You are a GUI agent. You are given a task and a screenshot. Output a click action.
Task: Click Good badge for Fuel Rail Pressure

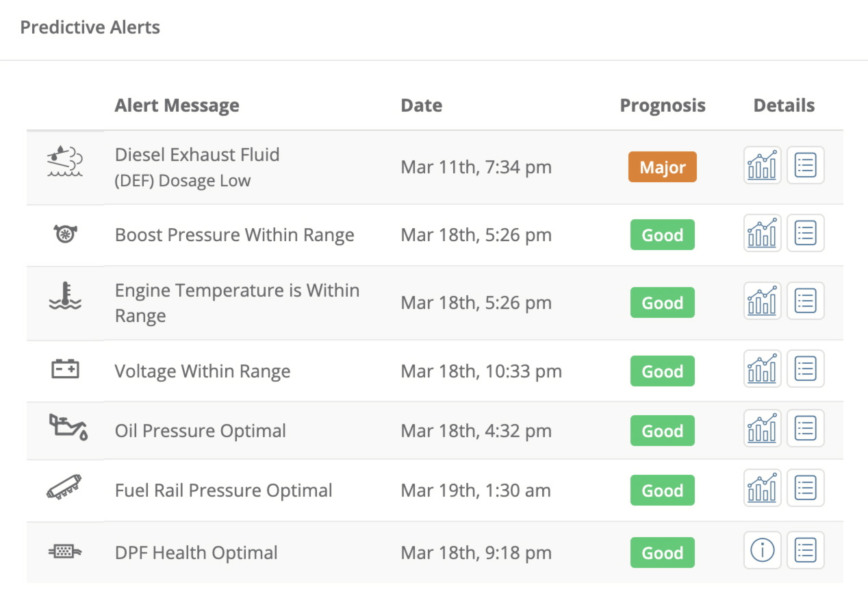click(x=663, y=491)
